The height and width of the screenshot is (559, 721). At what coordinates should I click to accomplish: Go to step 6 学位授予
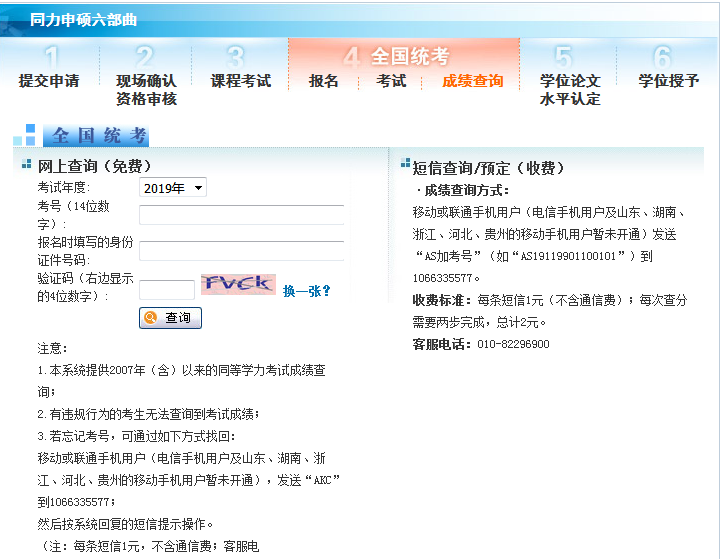point(668,80)
